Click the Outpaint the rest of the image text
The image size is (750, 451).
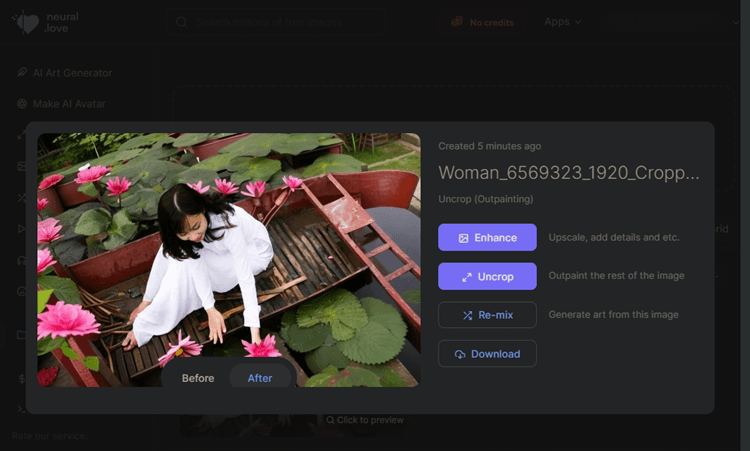point(616,275)
